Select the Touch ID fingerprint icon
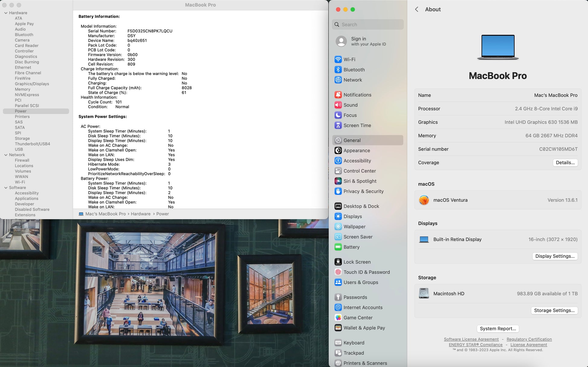This screenshot has width=588, height=367. (x=338, y=272)
